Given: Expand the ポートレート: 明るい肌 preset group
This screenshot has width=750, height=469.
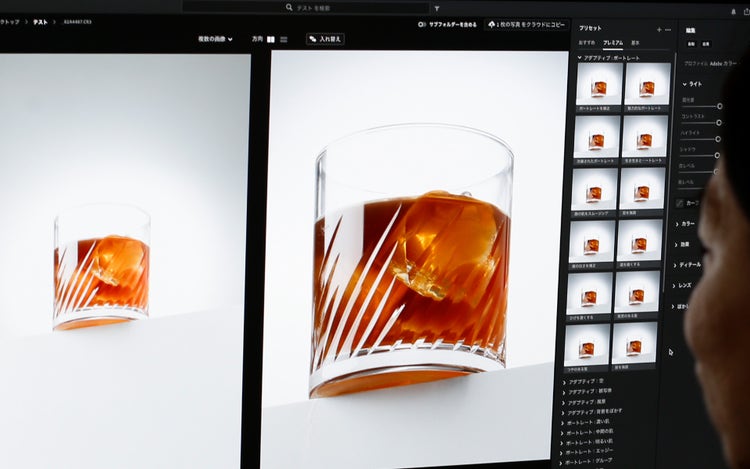Looking at the screenshot, I should pyautogui.click(x=562, y=443).
